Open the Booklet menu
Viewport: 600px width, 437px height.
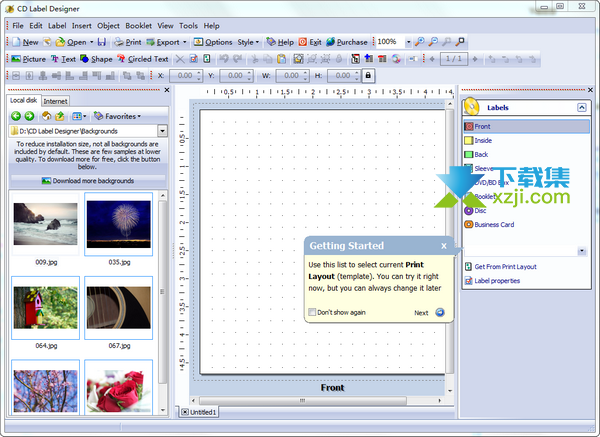click(x=139, y=26)
